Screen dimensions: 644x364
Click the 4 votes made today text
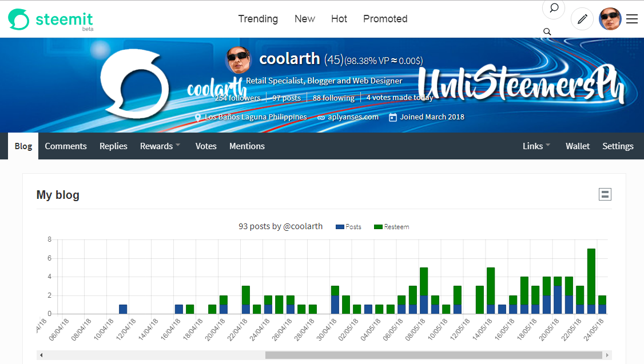[400, 98]
